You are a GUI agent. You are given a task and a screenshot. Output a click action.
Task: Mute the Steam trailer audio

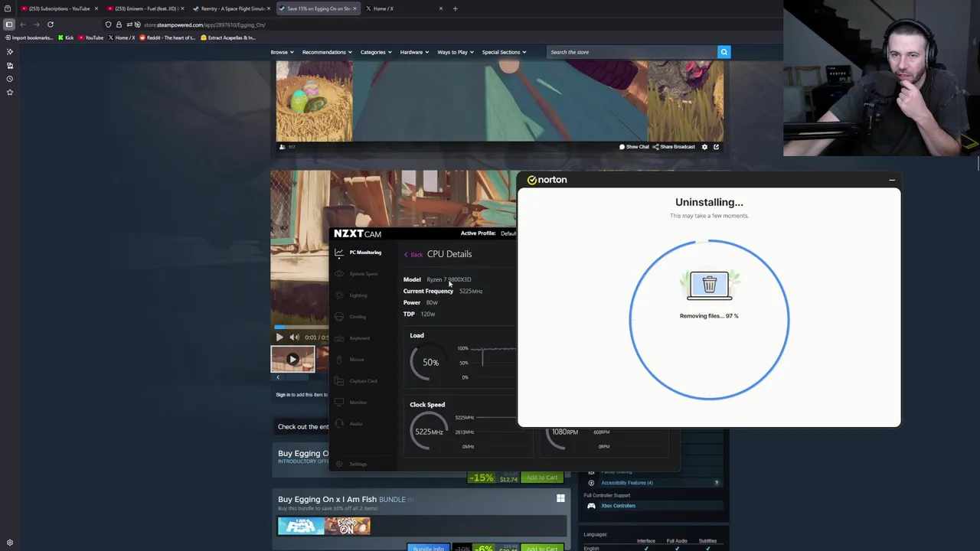[294, 337]
